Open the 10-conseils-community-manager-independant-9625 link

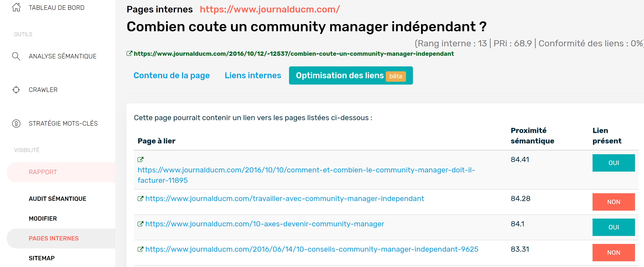click(312, 249)
